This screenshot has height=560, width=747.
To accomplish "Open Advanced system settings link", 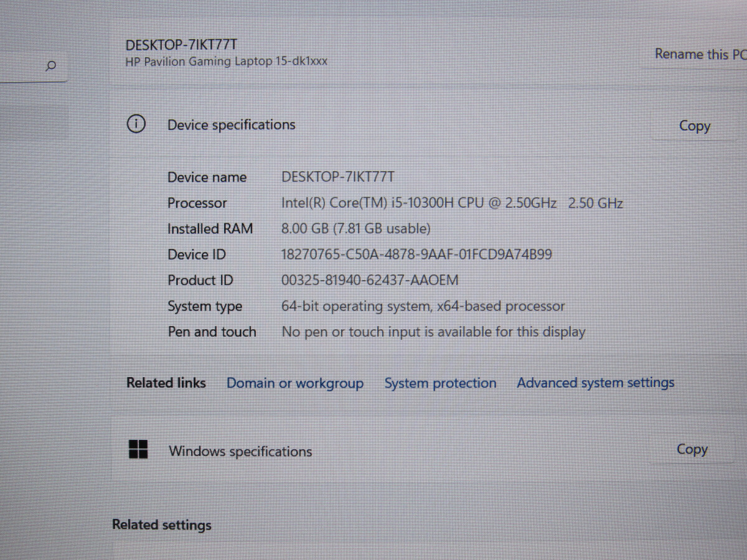I will click(x=595, y=383).
